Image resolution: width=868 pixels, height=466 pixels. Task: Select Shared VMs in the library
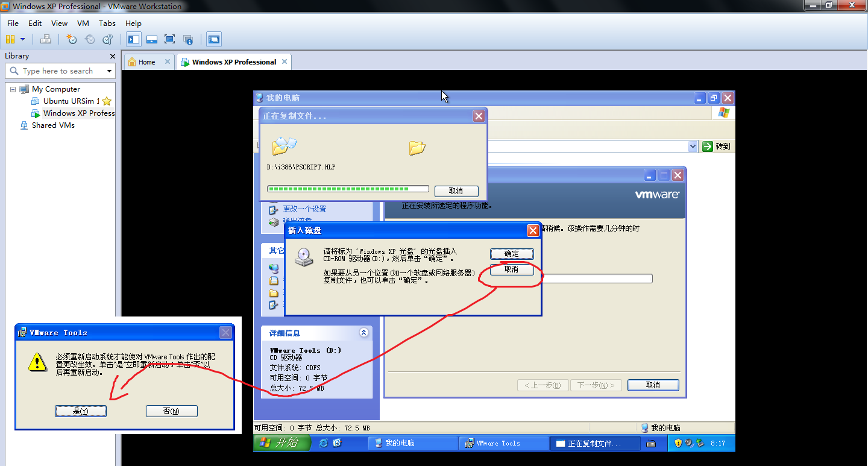(53, 125)
